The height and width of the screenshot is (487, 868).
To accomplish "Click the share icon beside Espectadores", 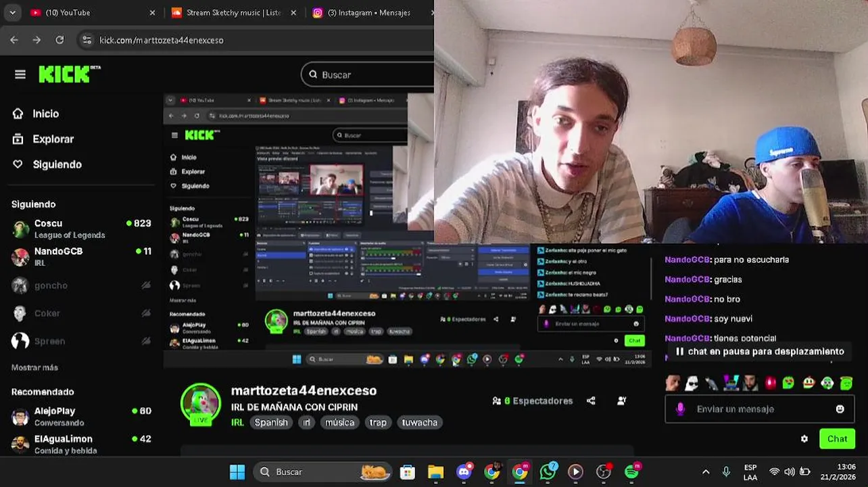I will click(592, 400).
